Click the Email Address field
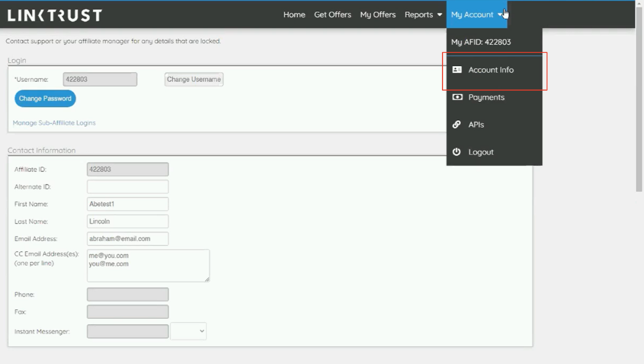 coord(127,239)
